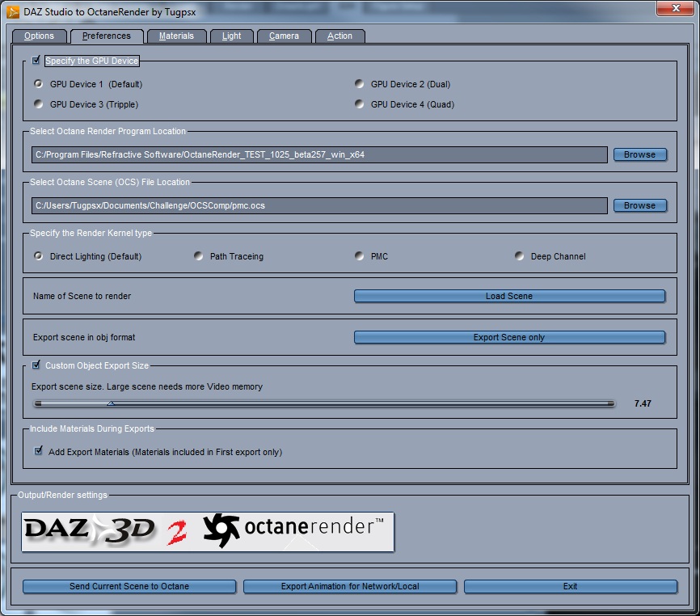Screen dimensions: 700x616
Task: Select Direct Lighting (Default) kernel
Action: click(x=38, y=255)
